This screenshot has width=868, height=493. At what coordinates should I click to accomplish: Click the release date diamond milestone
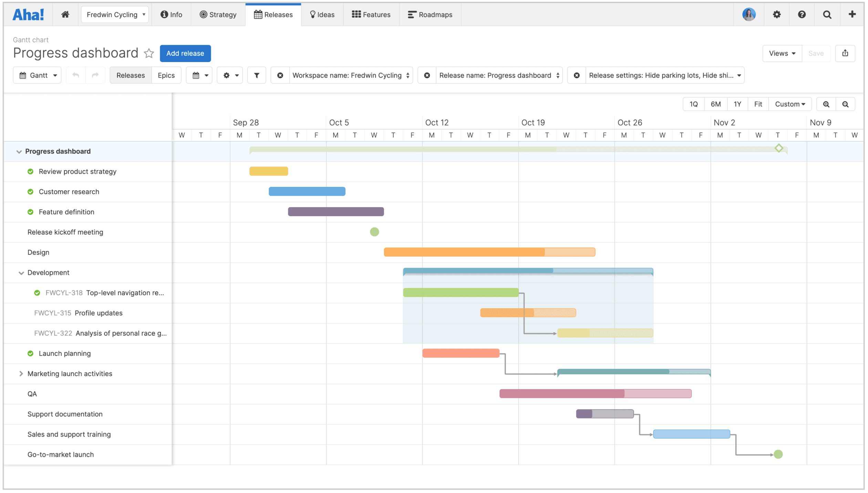point(779,148)
